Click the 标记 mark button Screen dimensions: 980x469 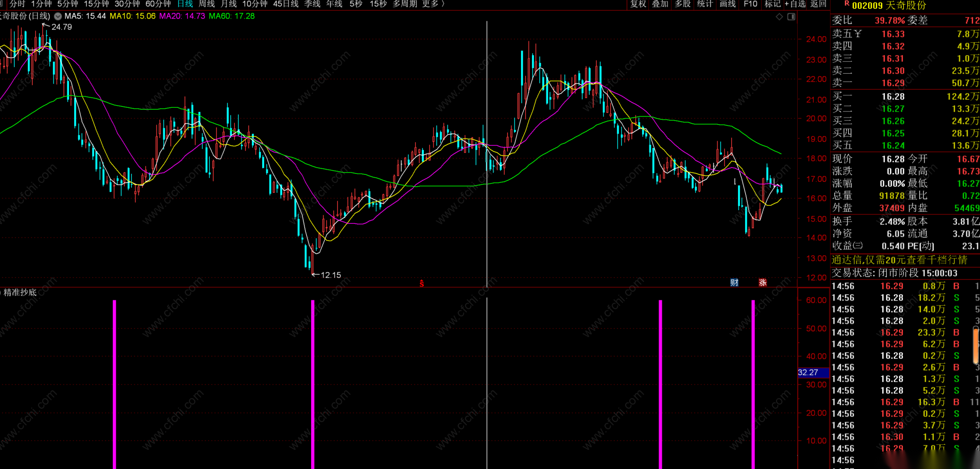(x=772, y=4)
